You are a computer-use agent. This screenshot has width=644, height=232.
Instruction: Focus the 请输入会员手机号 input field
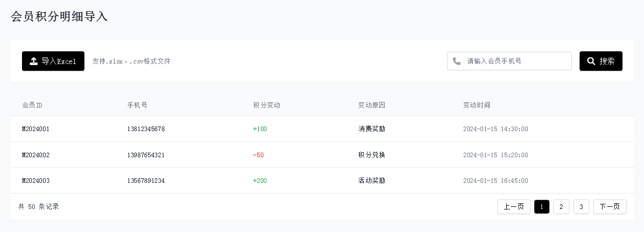pyautogui.click(x=509, y=61)
